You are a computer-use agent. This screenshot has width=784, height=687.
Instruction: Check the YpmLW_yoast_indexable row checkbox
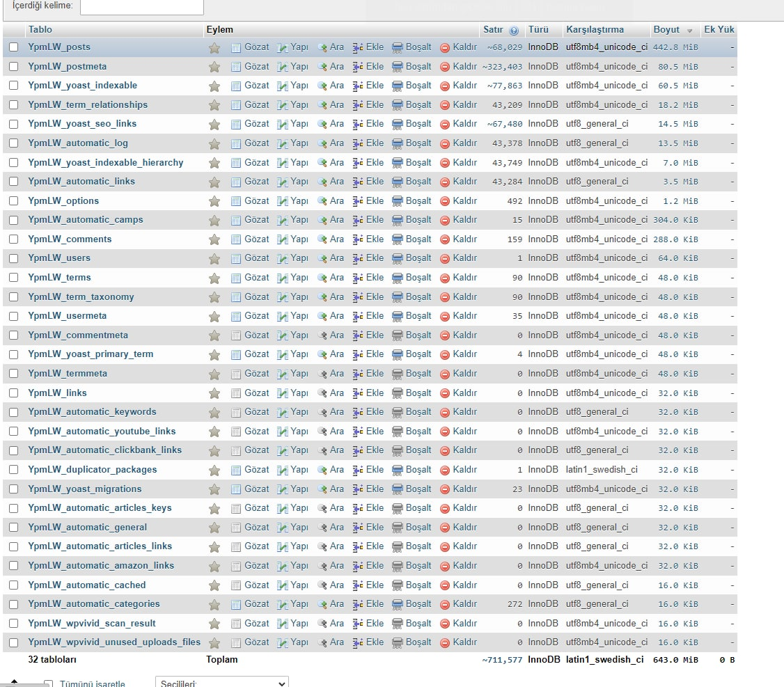tap(13, 86)
